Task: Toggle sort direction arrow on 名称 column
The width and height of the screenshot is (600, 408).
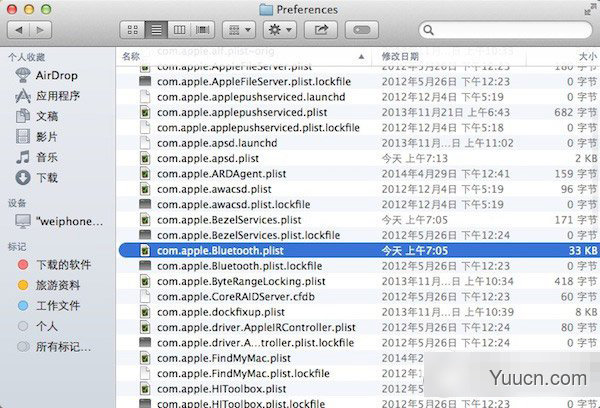Action: point(361,57)
